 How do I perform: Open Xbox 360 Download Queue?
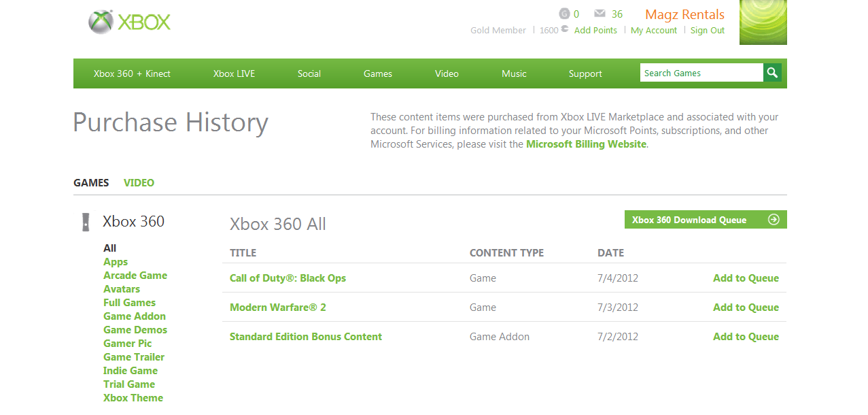click(706, 219)
